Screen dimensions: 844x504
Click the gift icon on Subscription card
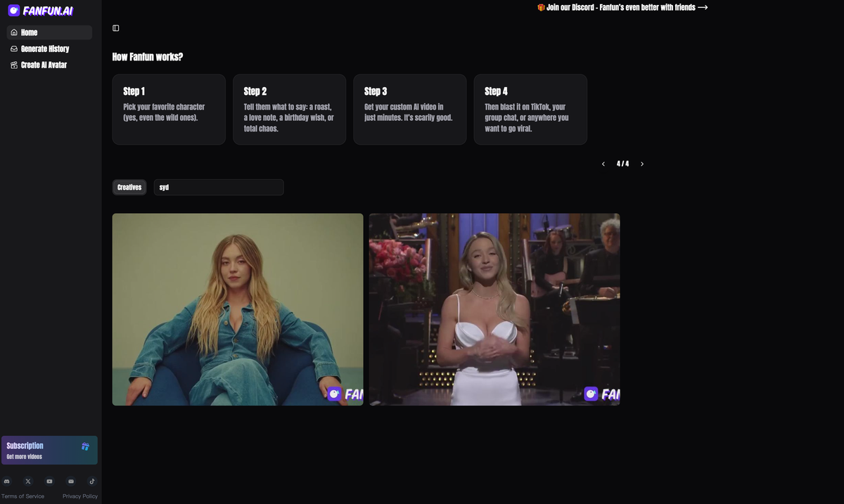point(85,446)
